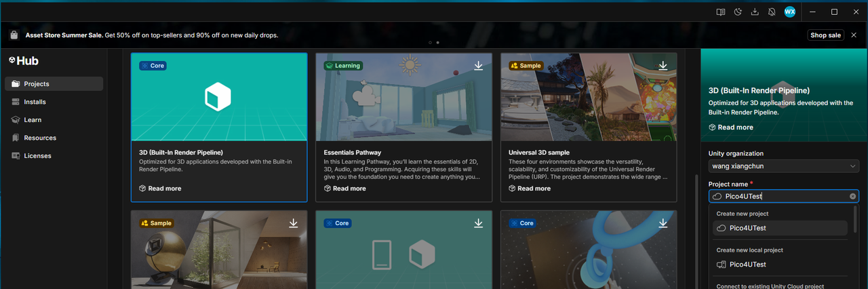Click the Sample badge on interior room card

point(157,223)
